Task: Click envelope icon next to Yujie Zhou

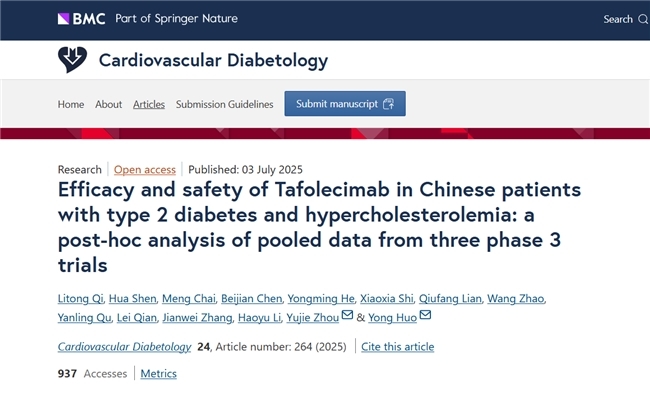Action: (x=347, y=315)
